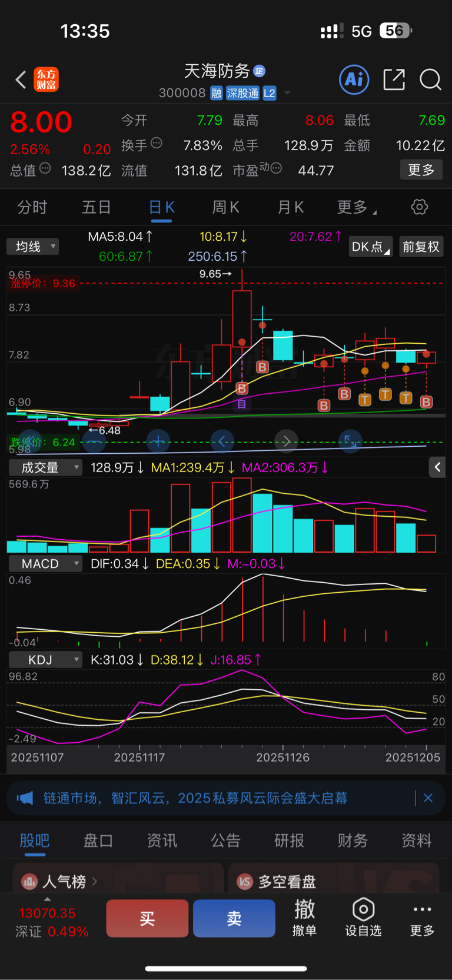452x980 pixels.
Task: Tap the 融 margin badge
Action: click(217, 93)
